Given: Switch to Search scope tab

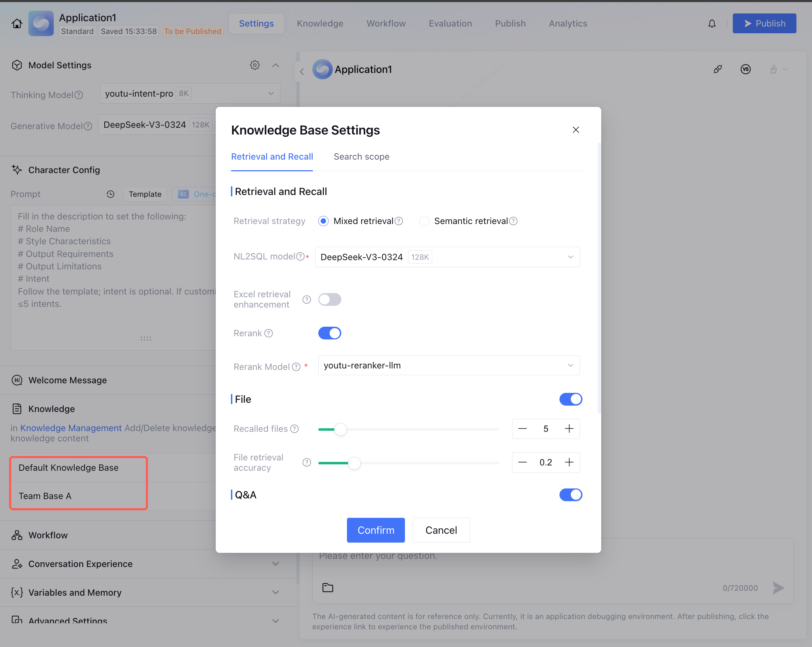Looking at the screenshot, I should [x=361, y=156].
